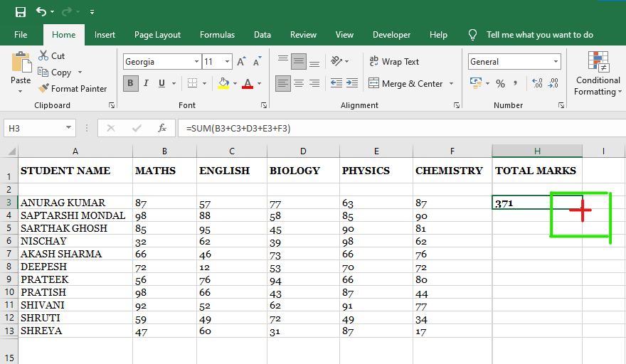Viewport: 626px width, 364px height.
Task: Click the Save icon in the title bar
Action: click(x=20, y=12)
